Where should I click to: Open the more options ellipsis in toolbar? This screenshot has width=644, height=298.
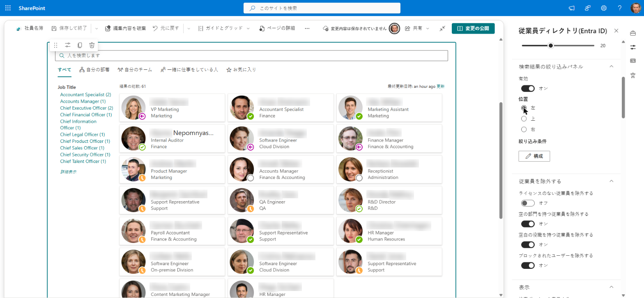click(x=307, y=28)
